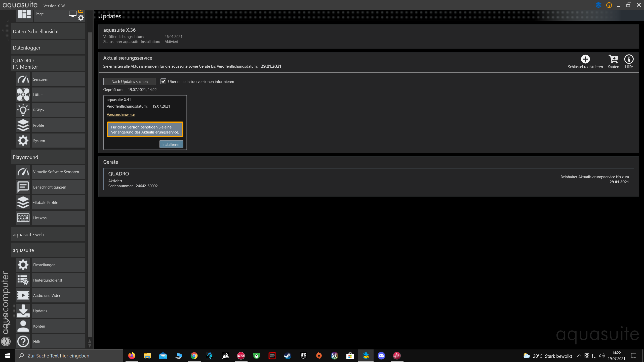Toggle Insiderversionen informieren checkbox
Screen dimensions: 644x362
click(163, 81)
